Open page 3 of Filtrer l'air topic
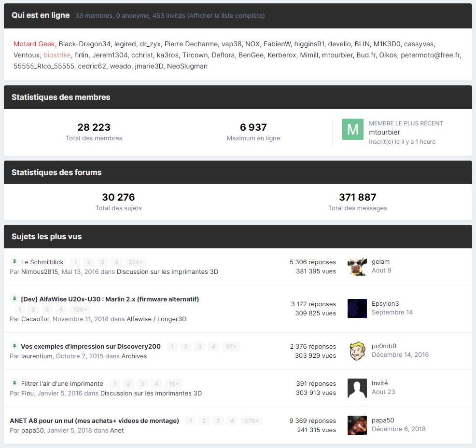 tap(142, 384)
